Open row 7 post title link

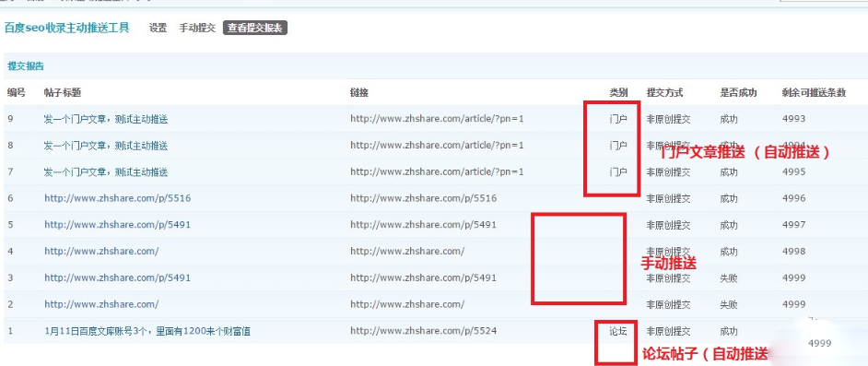point(106,172)
